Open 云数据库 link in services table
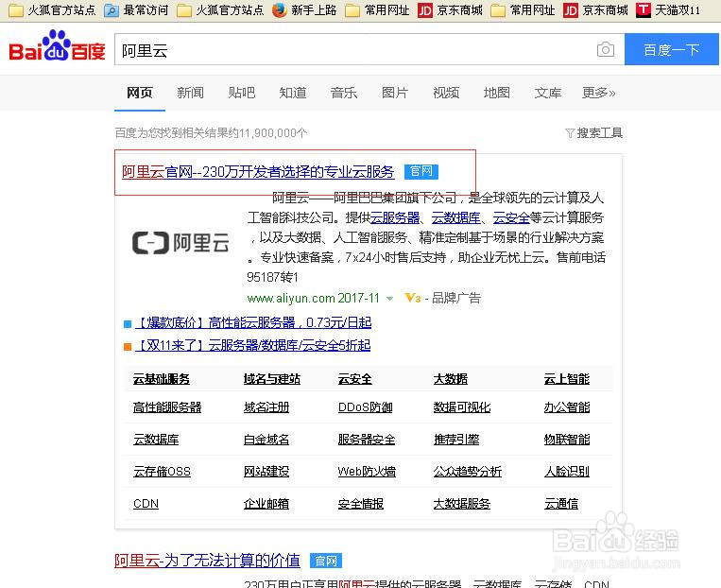Screen dimensions: 721x588 click(x=156, y=440)
